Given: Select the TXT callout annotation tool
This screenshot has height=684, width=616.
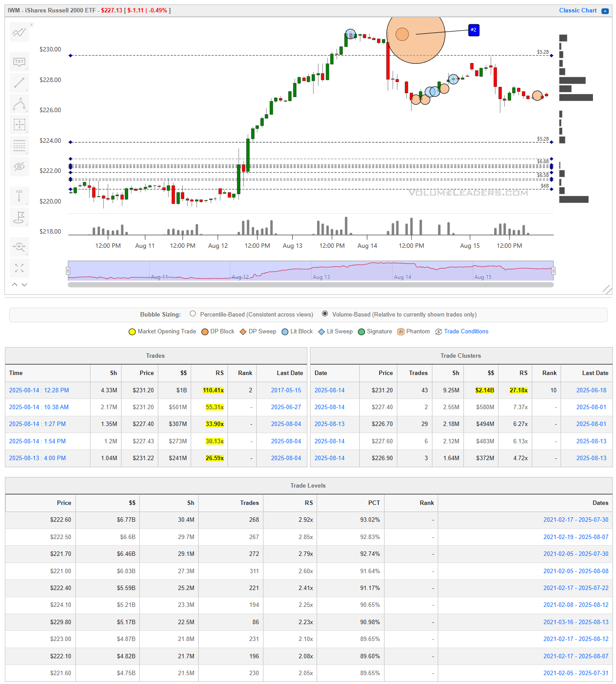Looking at the screenshot, I should [19, 62].
